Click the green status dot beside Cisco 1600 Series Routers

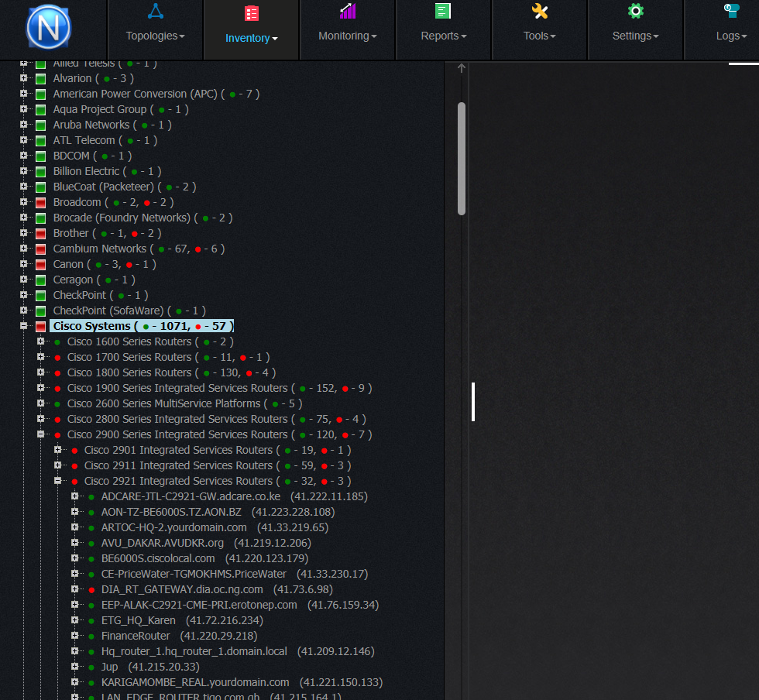[x=57, y=342]
